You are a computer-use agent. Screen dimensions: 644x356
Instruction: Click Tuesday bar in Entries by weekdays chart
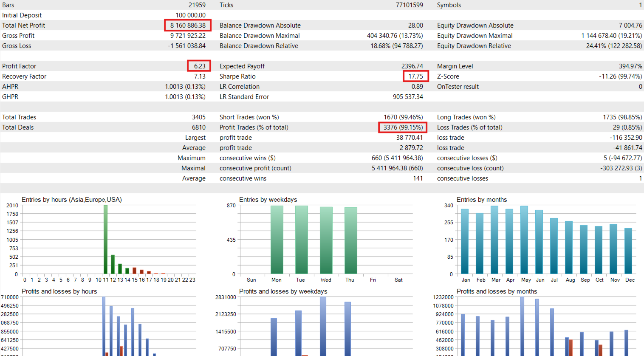(302, 240)
